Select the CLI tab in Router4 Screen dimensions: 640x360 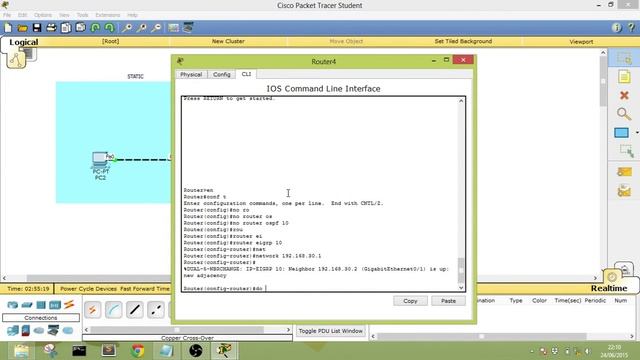click(x=246, y=74)
